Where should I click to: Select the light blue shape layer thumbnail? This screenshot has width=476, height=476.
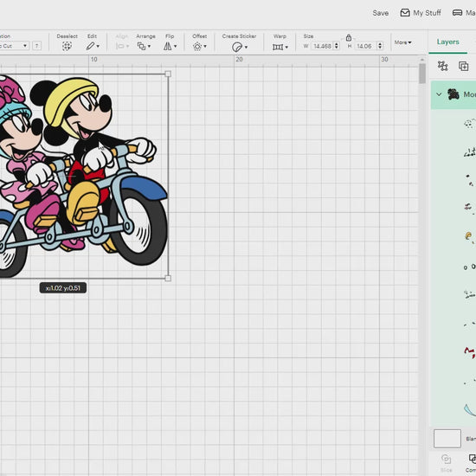click(470, 410)
